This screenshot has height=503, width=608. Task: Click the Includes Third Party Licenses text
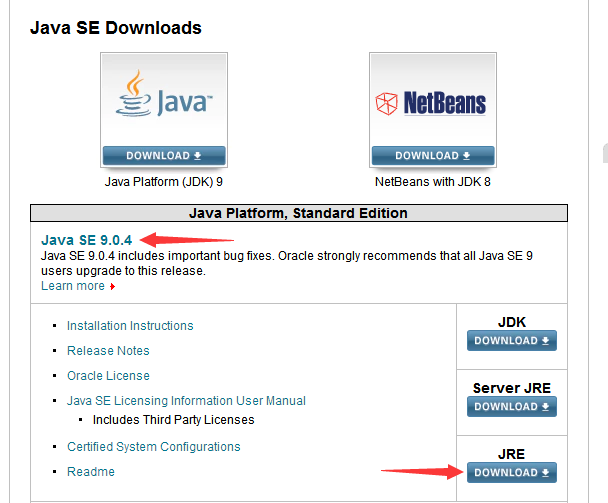[x=173, y=420]
